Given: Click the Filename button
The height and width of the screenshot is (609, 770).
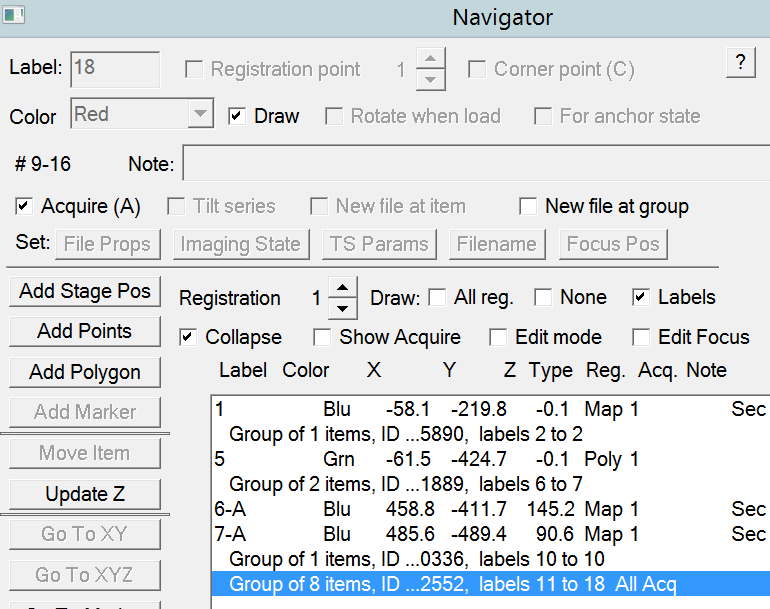Looking at the screenshot, I should coord(497,244).
